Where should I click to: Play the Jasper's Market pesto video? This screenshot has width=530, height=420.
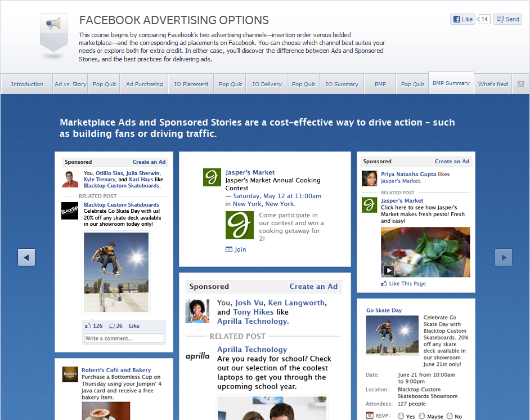point(389,270)
